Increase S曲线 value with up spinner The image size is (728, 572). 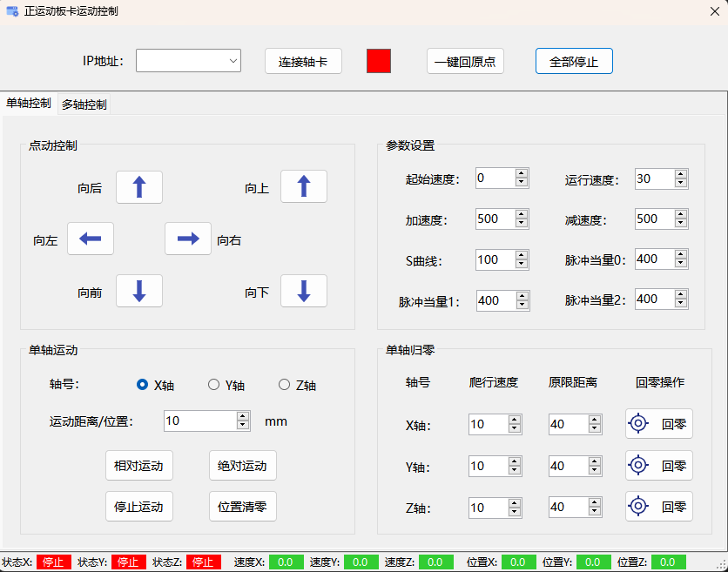pos(522,255)
